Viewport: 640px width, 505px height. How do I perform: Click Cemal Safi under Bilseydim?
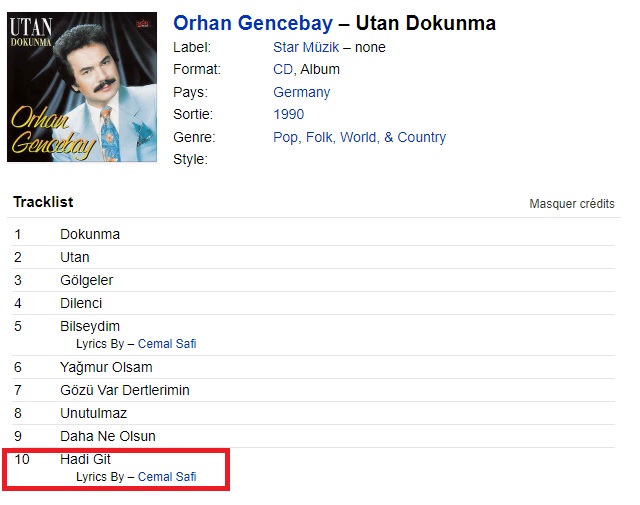[x=167, y=344]
